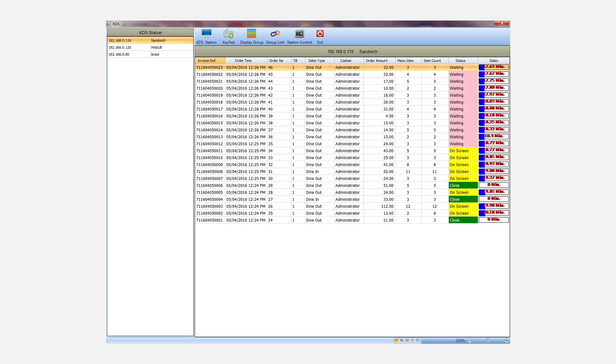Select invoice 711604050015

[210, 123]
